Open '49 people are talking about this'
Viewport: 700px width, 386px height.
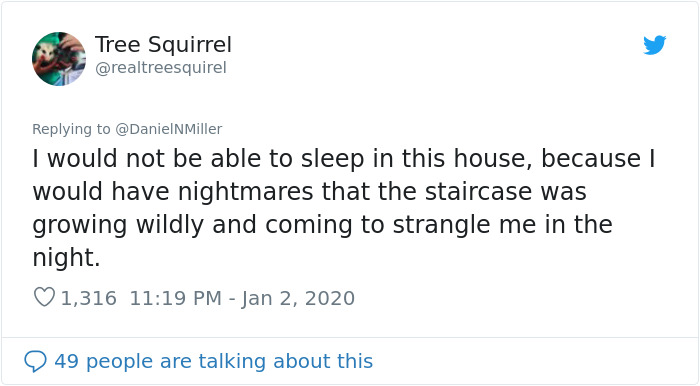[x=213, y=361]
